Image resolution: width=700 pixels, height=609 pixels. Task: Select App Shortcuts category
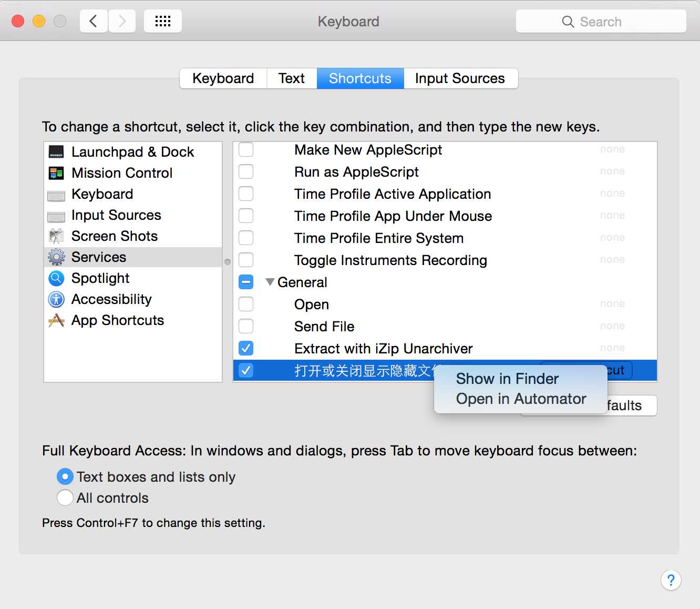click(x=133, y=320)
